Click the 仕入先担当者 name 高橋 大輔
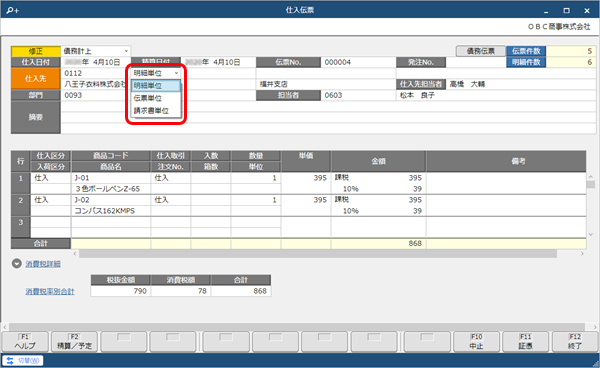Screen dimensions: 600x368 pyautogui.click(x=467, y=84)
